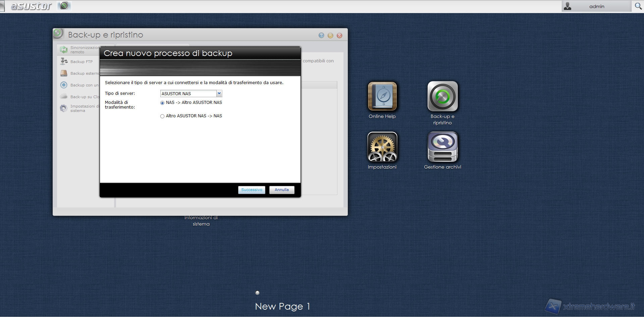
Task: Select Backup FTP sidebar icon
Action: click(64, 61)
